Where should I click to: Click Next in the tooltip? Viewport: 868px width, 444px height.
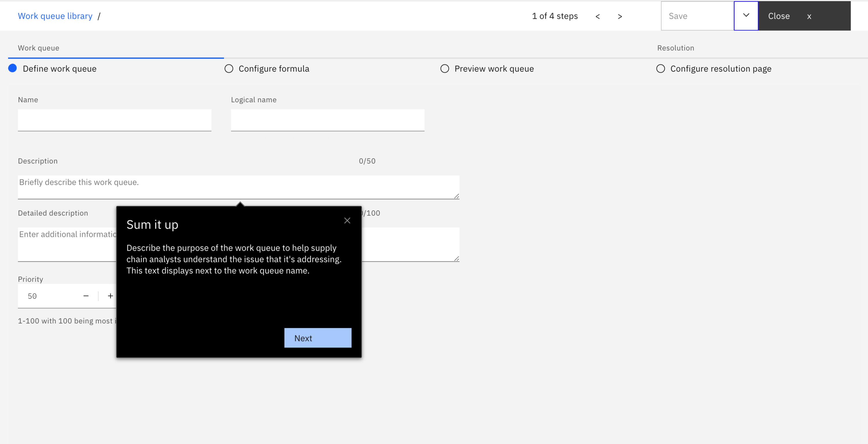317,338
